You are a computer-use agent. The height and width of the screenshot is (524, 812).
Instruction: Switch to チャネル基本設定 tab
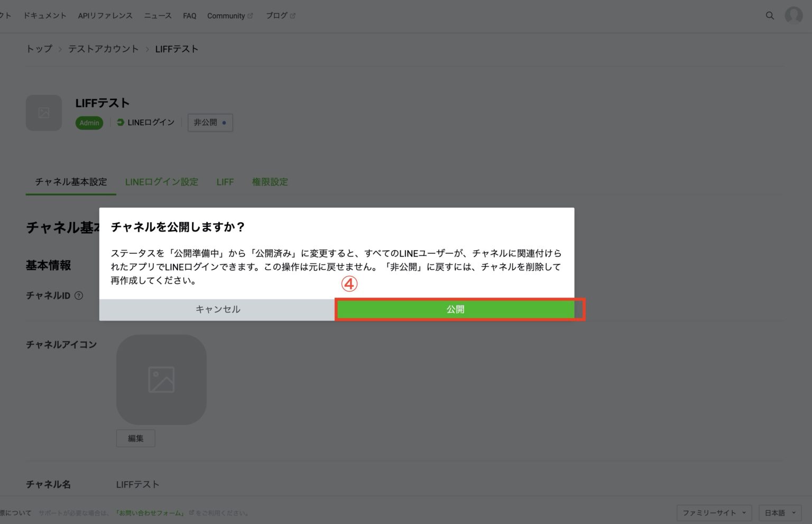[71, 182]
